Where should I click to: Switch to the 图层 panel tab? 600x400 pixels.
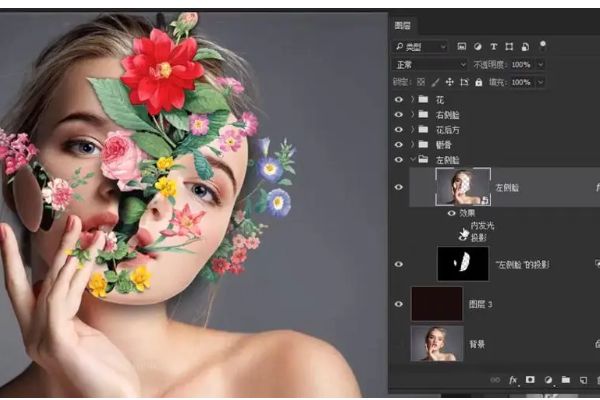click(404, 25)
